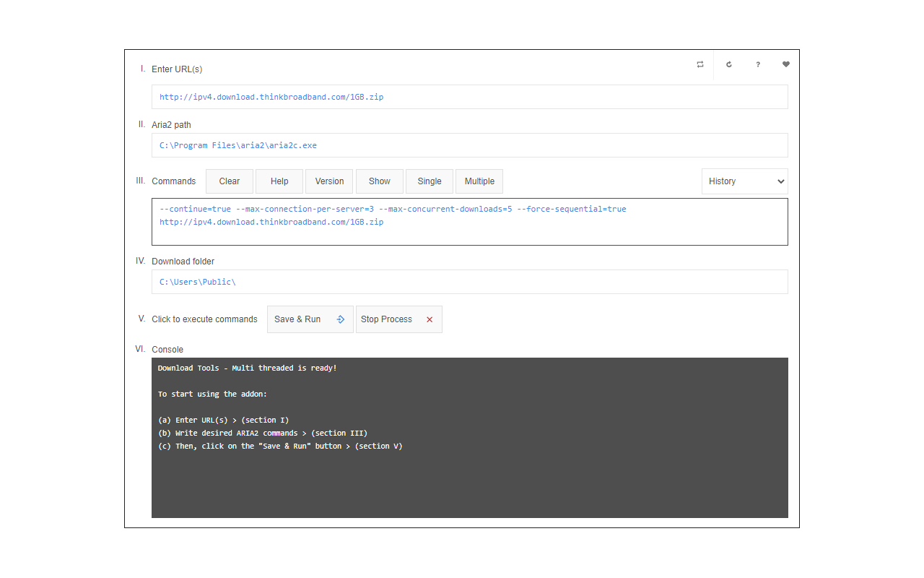Click the Version command button
Viewport: 924px width, 578px height.
329,181
